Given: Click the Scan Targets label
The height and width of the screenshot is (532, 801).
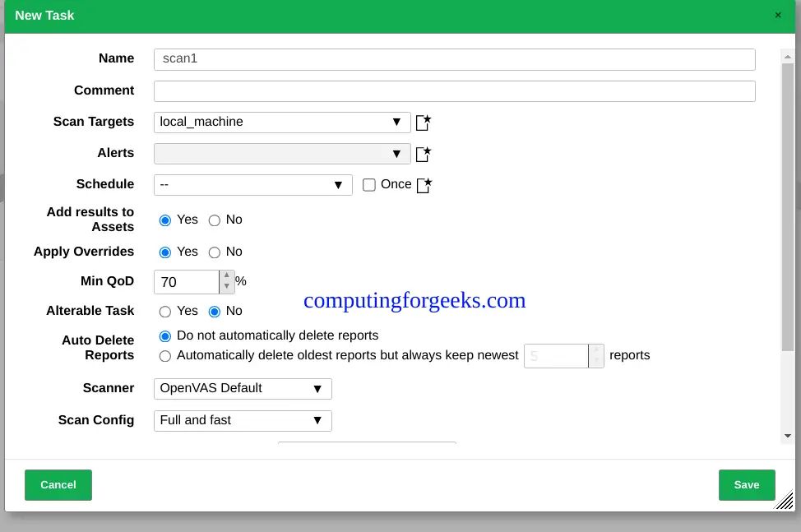Looking at the screenshot, I should (x=94, y=122).
